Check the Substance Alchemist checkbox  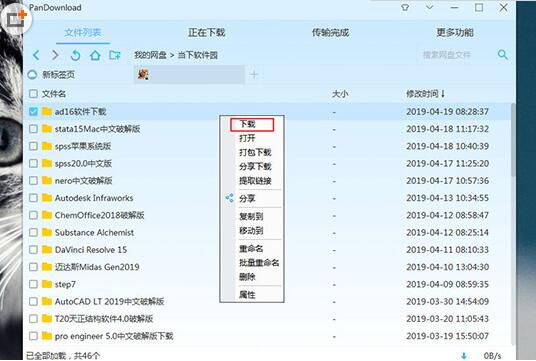33,232
